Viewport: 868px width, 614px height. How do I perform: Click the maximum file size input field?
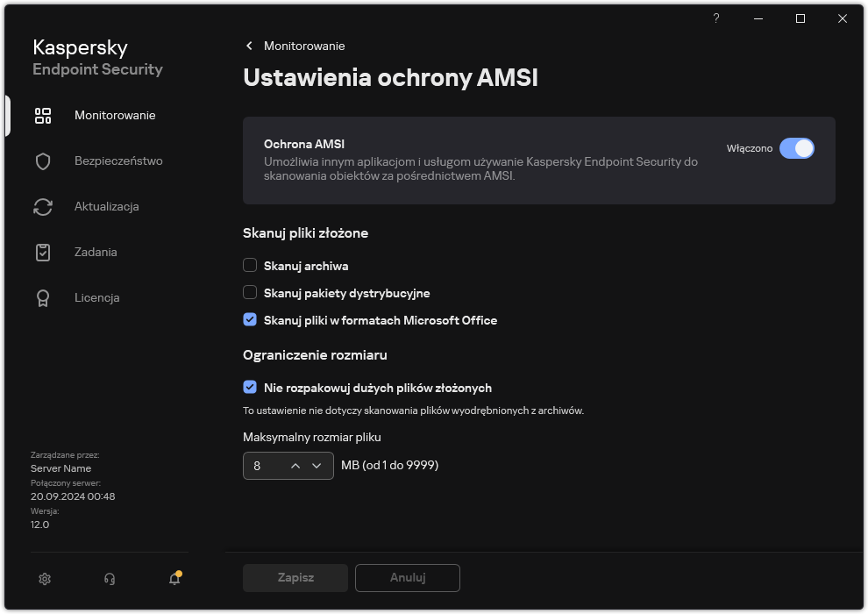coord(263,466)
